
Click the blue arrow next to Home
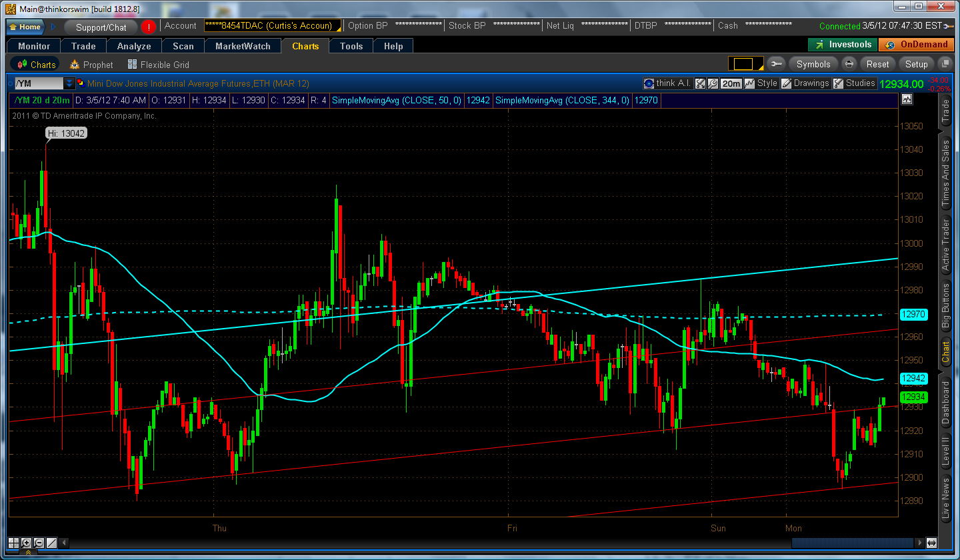[x=53, y=27]
